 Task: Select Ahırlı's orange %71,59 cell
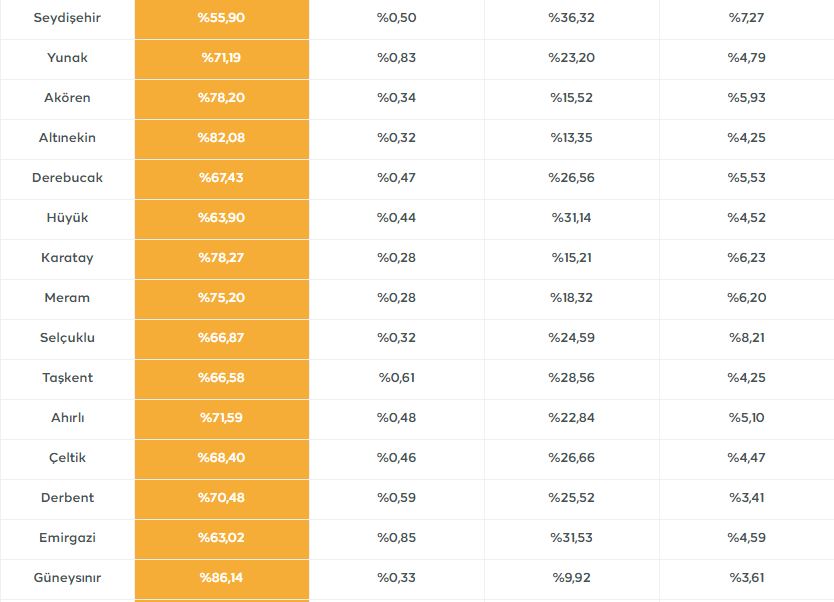point(221,418)
